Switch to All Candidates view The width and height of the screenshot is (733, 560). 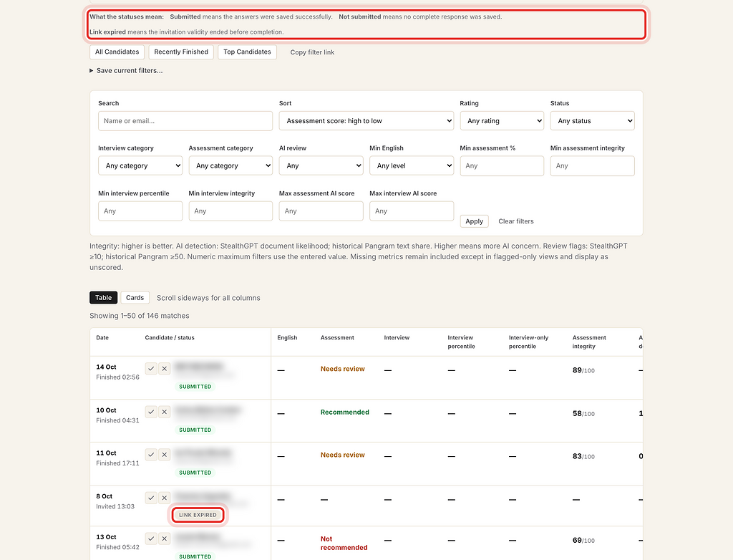click(117, 52)
